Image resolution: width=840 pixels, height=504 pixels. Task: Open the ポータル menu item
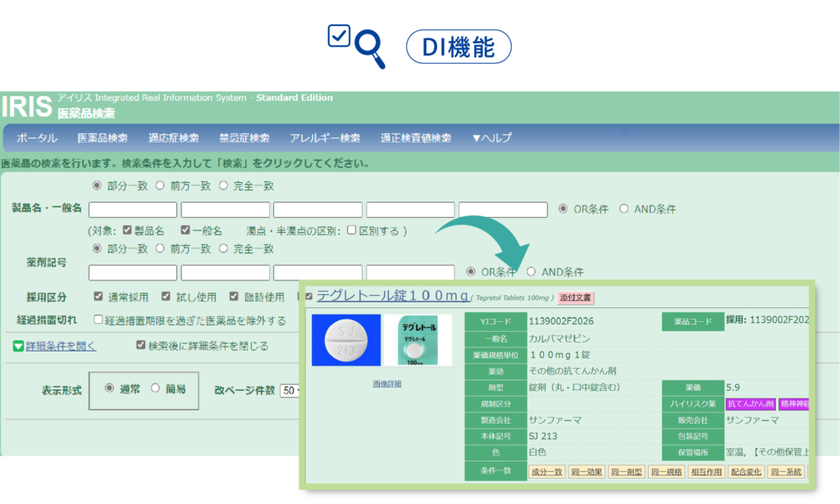click(36, 138)
